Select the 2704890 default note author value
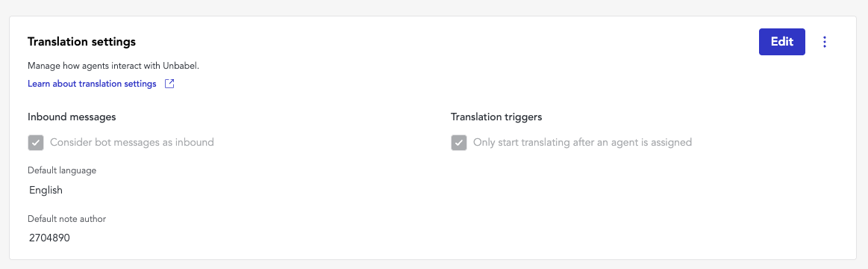Image resolution: width=868 pixels, height=269 pixels. click(50, 238)
